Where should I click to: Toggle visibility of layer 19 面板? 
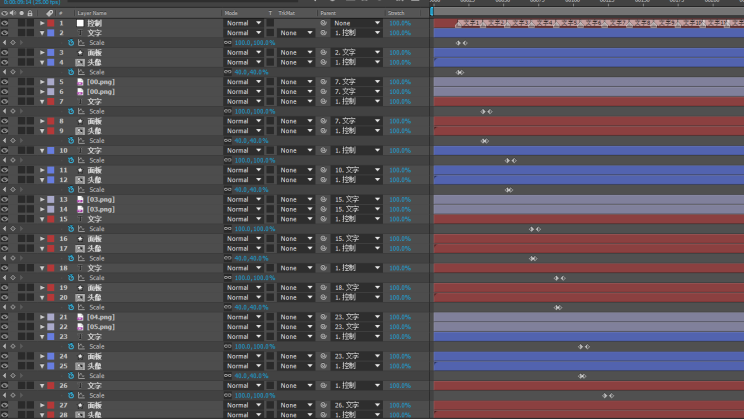pos(5,288)
